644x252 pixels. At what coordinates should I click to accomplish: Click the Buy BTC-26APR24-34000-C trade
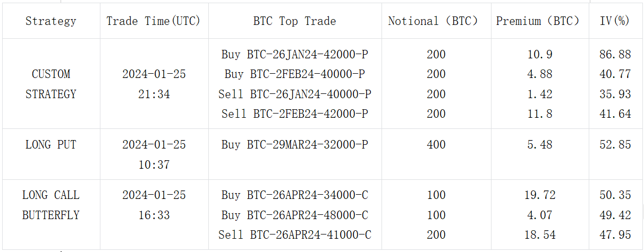(294, 195)
